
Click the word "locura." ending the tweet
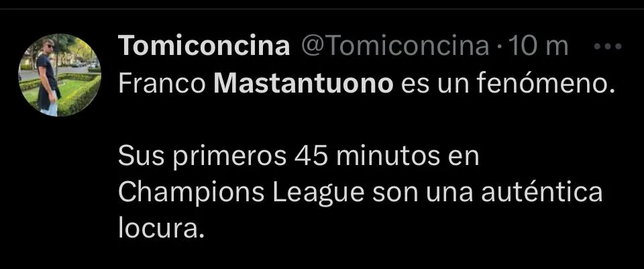[160, 229]
